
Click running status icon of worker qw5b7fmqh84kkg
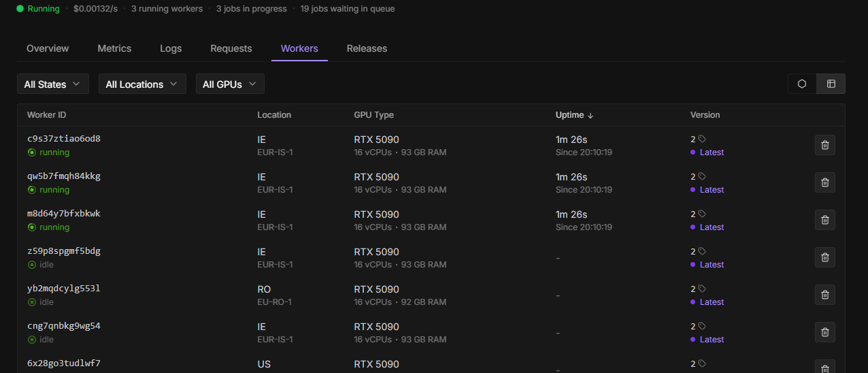coord(31,190)
